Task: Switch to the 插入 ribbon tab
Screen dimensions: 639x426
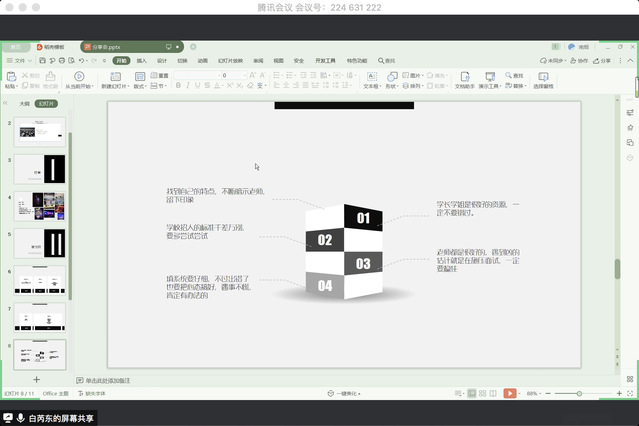Action: [x=142, y=60]
